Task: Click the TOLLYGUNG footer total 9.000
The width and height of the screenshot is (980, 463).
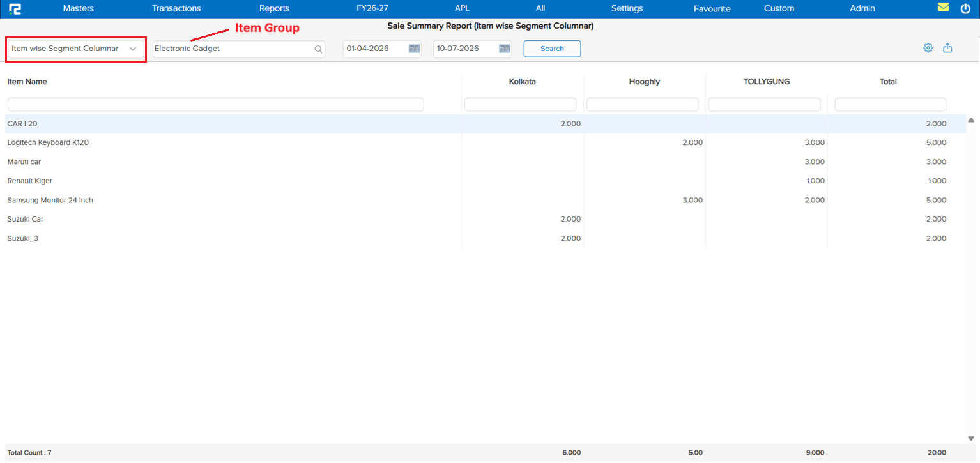Action: pyautogui.click(x=815, y=453)
